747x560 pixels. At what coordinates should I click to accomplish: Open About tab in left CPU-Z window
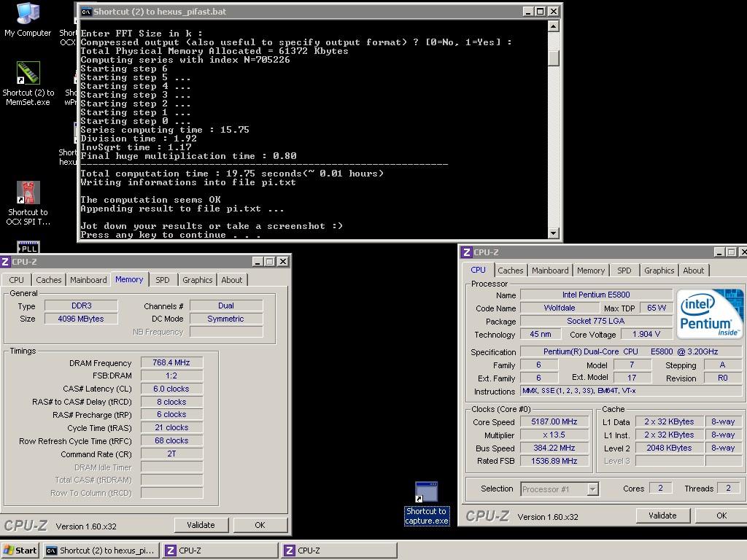(231, 280)
